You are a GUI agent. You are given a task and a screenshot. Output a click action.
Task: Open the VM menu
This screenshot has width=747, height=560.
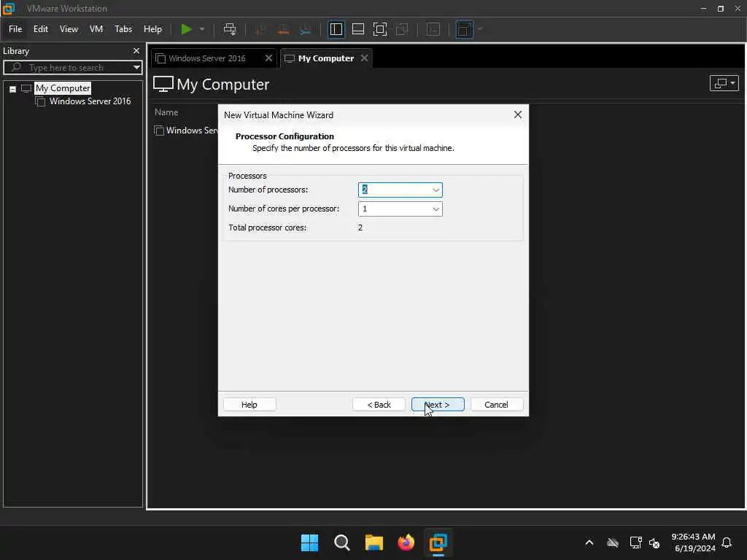(96, 29)
